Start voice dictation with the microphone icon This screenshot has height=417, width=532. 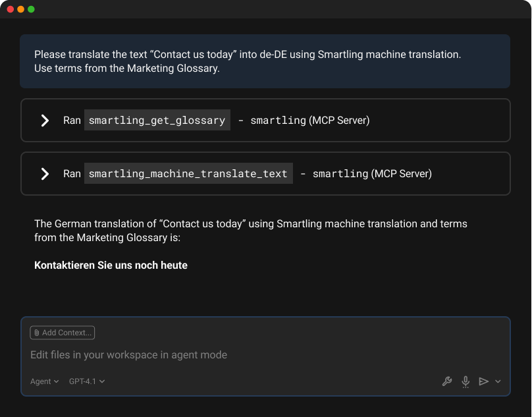(x=465, y=381)
